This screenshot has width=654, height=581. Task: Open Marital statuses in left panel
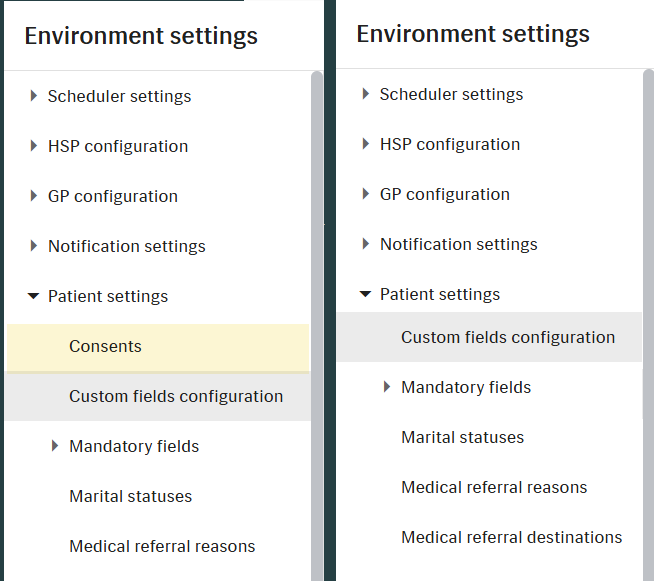coord(131,496)
